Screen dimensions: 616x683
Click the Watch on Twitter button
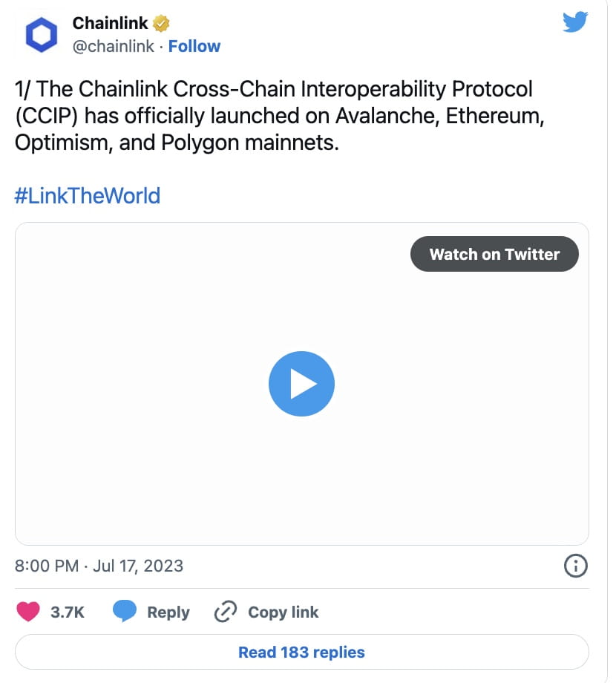tap(494, 254)
